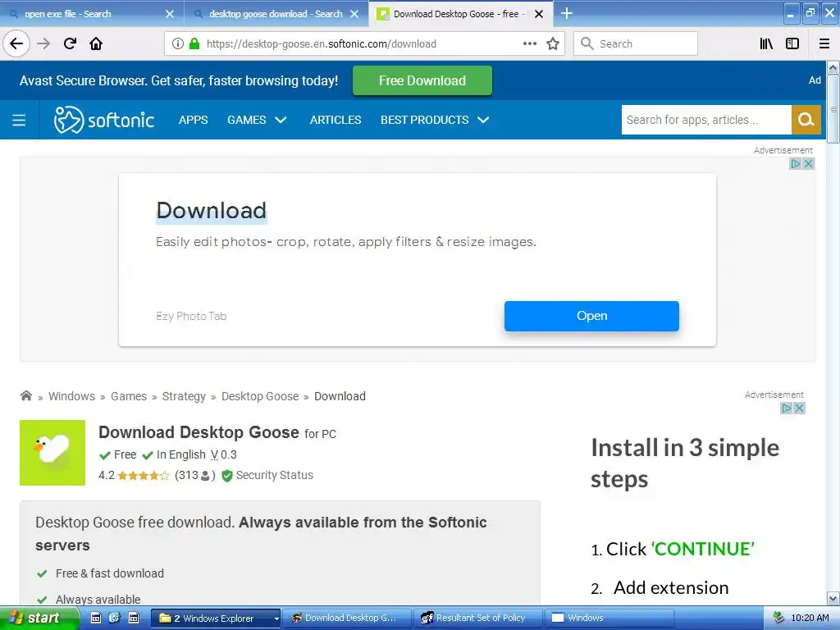Click the Strategy breadcrumb link
The height and width of the screenshot is (630, 840).
pos(184,396)
